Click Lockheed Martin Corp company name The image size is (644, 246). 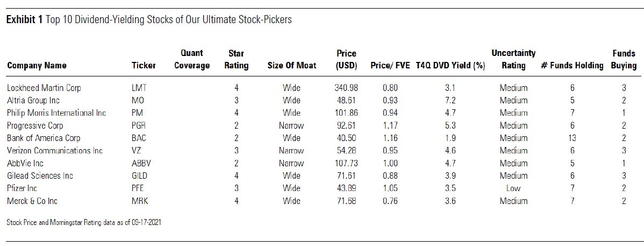[44, 88]
